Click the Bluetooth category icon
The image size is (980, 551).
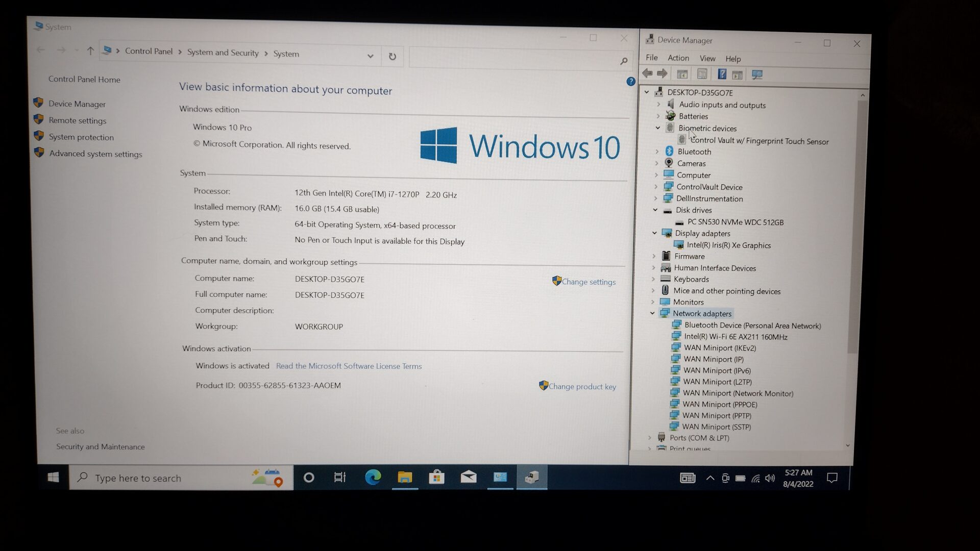(669, 151)
